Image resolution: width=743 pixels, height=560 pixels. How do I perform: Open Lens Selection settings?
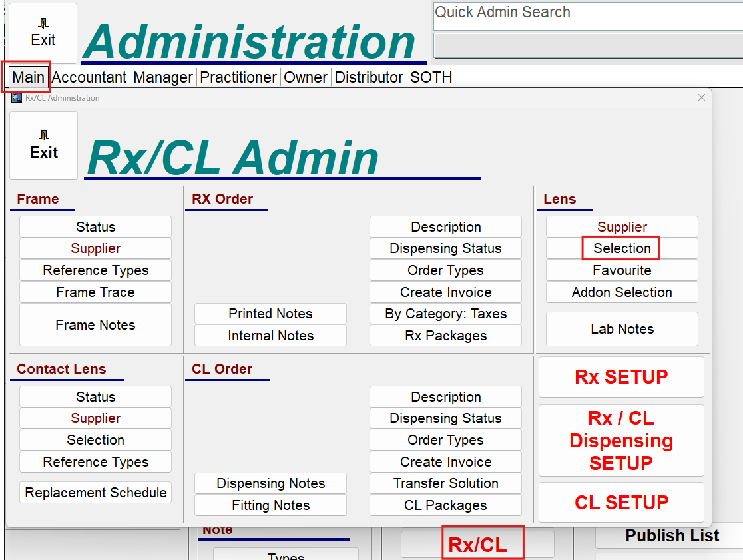tap(622, 248)
